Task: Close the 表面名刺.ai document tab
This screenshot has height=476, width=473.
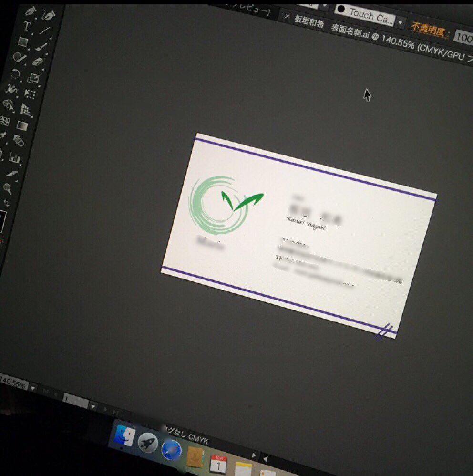Action: [x=287, y=16]
